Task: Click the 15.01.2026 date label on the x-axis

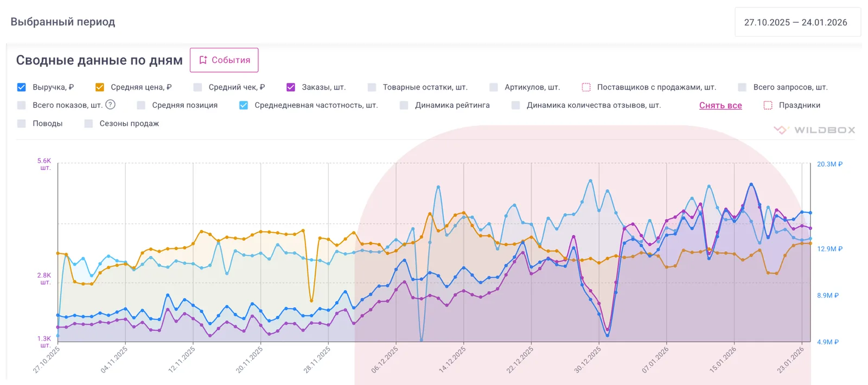Action: [723, 360]
